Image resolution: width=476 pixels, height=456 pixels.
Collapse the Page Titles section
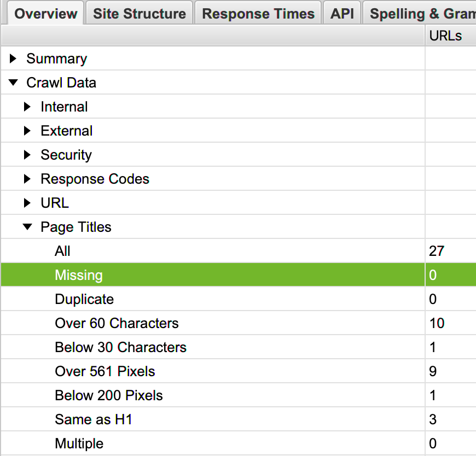click(x=27, y=227)
